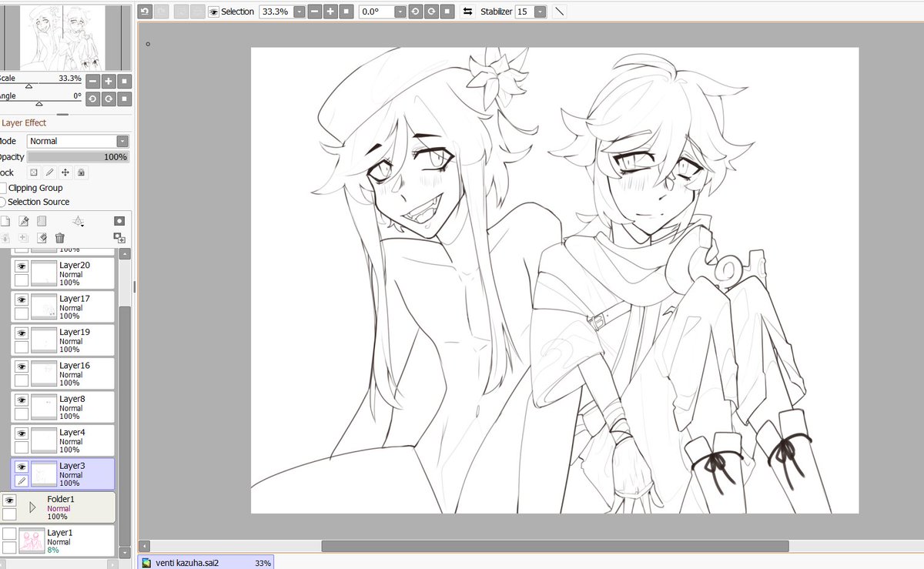This screenshot has height=569, width=924.
Task: Click layer list scroll down arrow
Action: tap(125, 552)
